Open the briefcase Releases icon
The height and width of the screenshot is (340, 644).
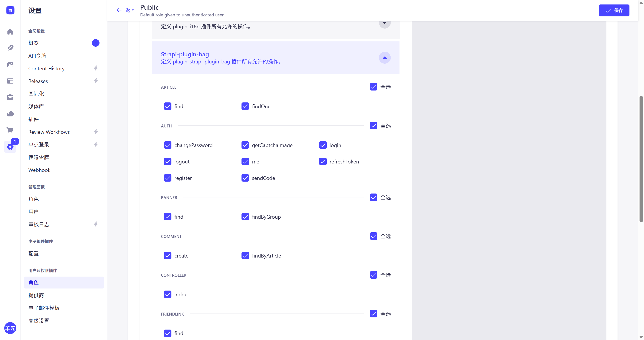10,97
